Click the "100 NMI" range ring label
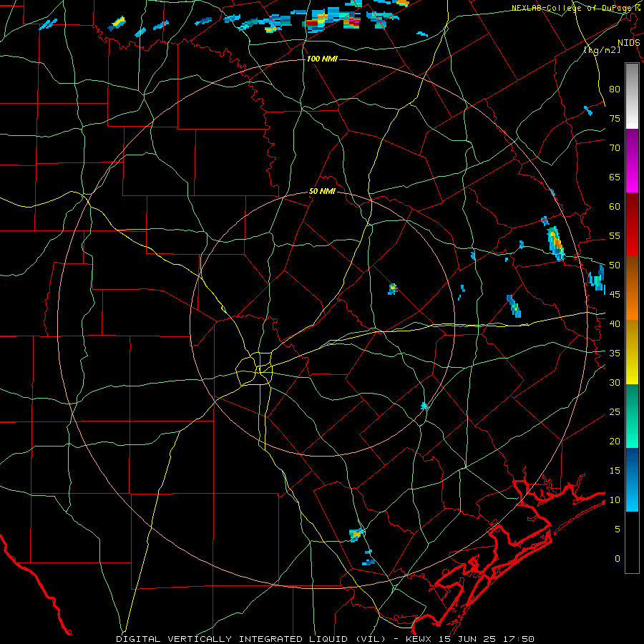 pyautogui.click(x=322, y=59)
